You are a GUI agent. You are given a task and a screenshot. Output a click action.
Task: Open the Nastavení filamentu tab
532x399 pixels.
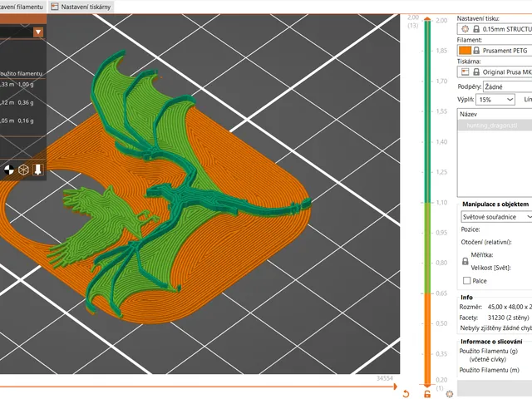click(23, 7)
